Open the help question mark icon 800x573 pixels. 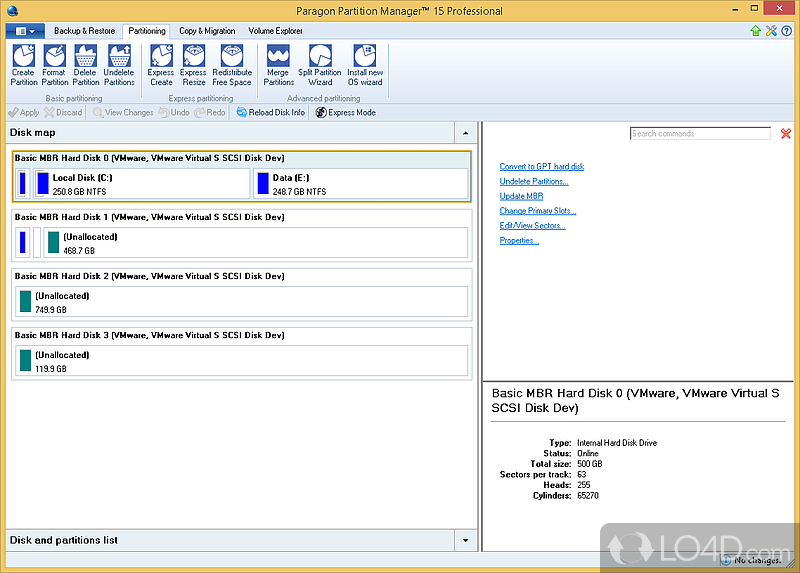pyautogui.click(x=787, y=31)
